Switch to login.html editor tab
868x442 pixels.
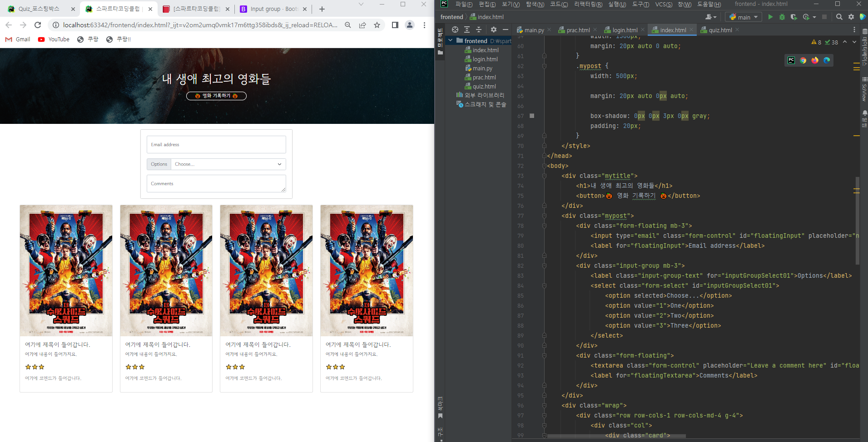pos(625,30)
